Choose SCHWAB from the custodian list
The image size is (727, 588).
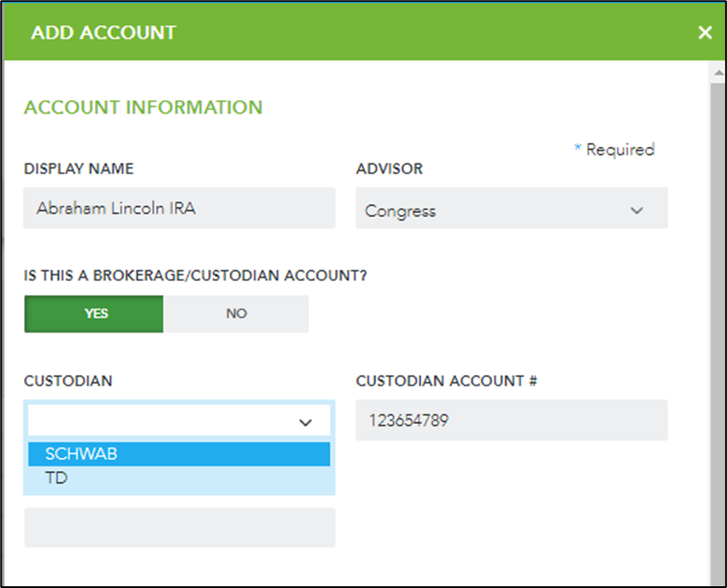pyautogui.click(x=179, y=454)
